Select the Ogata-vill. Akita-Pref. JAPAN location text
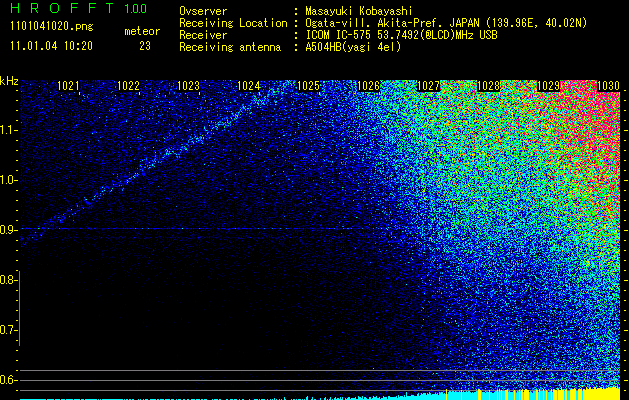This screenshot has width=629, height=400. (446, 23)
